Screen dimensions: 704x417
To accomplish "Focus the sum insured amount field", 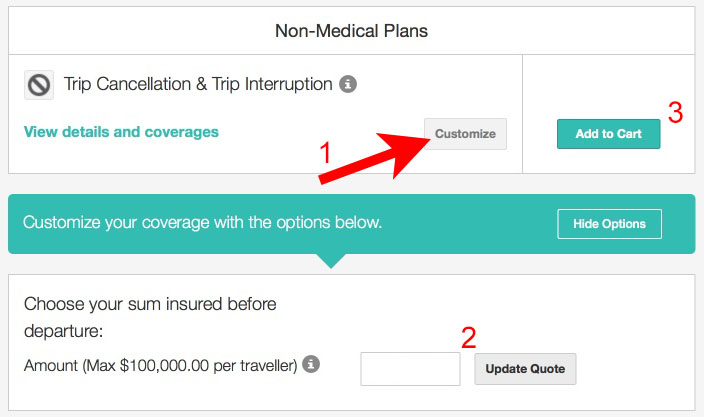I will (410, 369).
